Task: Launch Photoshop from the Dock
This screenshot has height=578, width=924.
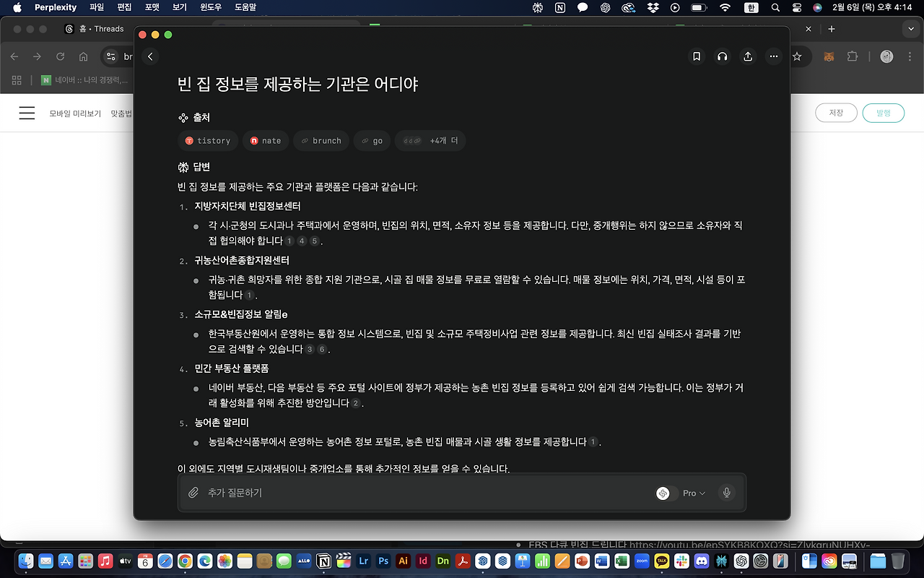Action: (383, 561)
